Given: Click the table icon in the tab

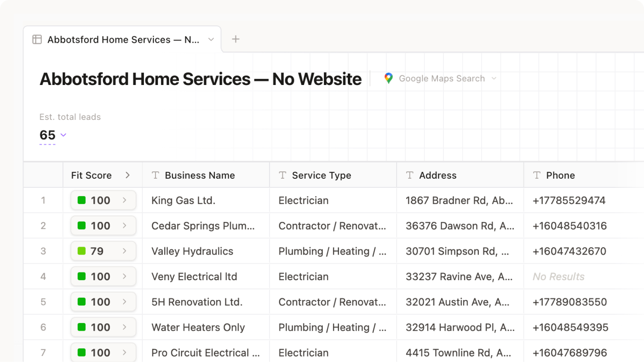Looking at the screenshot, I should [x=37, y=40].
